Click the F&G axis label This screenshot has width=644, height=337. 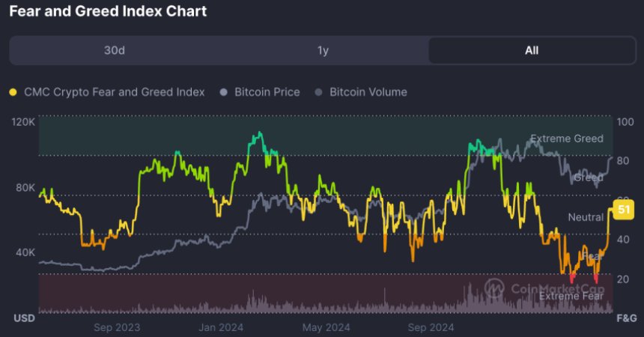[626, 319]
